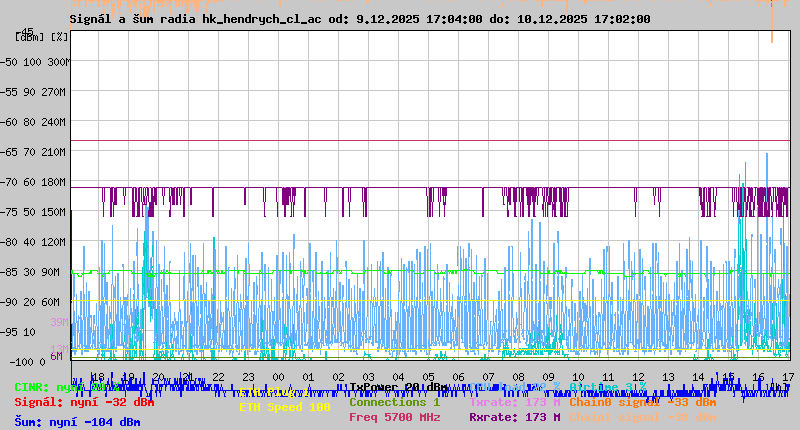Viewport: 800px width, 430px height.
Task: Select the orange "Chain0 signal -33 dBm" legend label
Action: (x=642, y=401)
